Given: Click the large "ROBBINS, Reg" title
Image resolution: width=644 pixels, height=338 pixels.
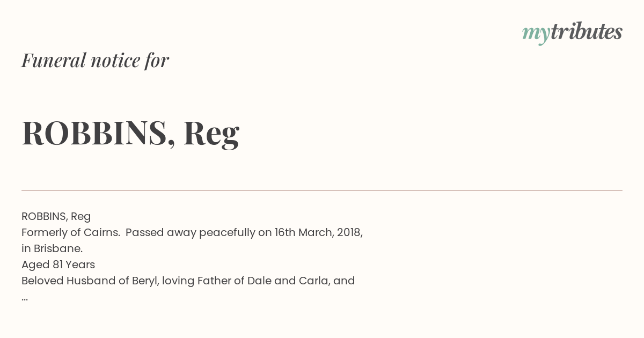Looking at the screenshot, I should (x=130, y=133).
